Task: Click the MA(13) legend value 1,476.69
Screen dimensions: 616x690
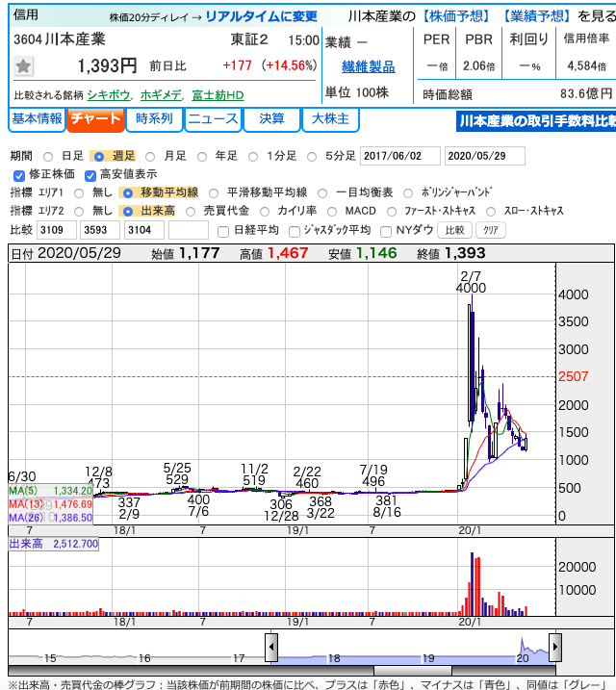Action: (72, 504)
